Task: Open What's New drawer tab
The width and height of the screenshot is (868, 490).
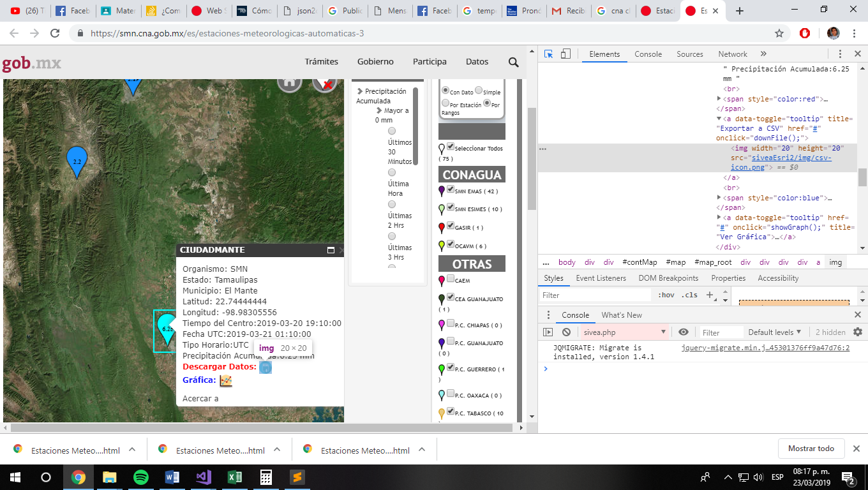Action: tap(622, 315)
